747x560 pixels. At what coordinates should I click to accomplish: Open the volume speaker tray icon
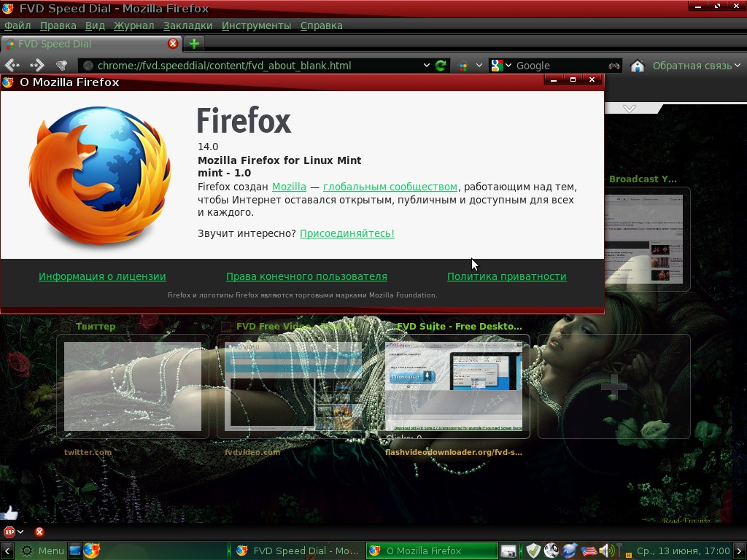click(606, 551)
